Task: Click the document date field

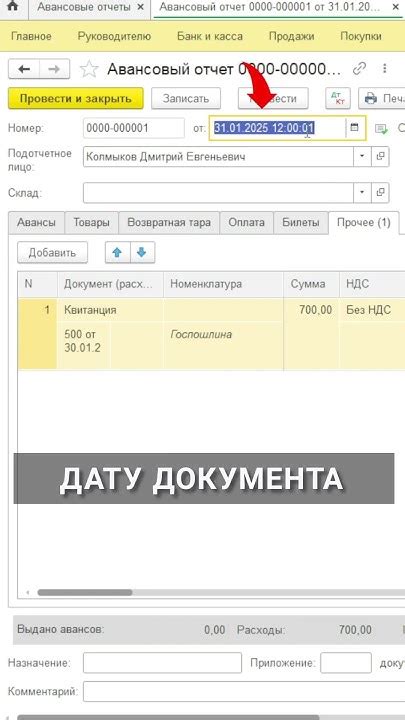Action: (x=277, y=128)
